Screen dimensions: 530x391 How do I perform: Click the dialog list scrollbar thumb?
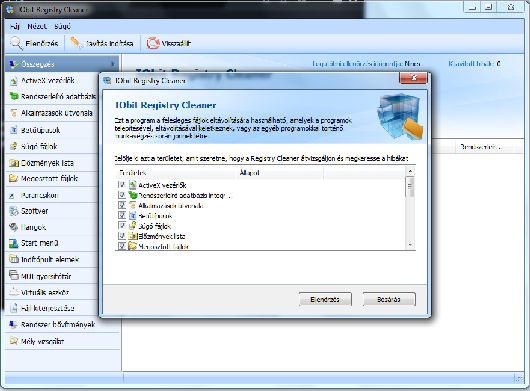click(410, 186)
